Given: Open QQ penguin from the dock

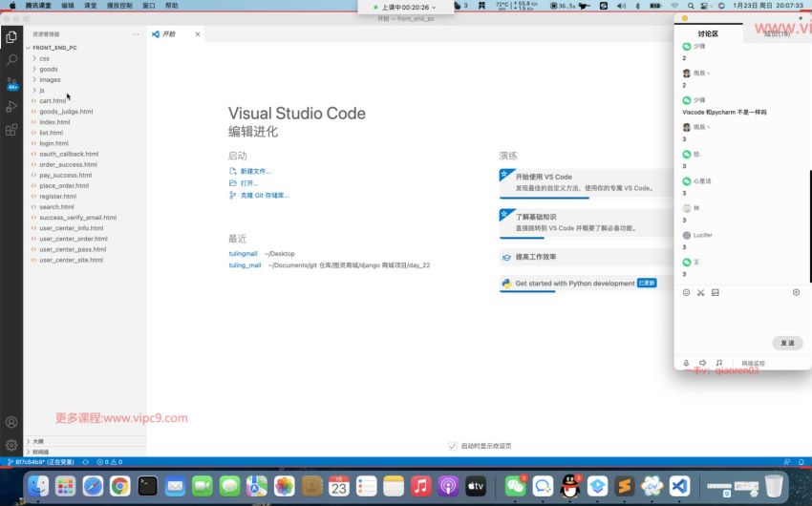Looking at the screenshot, I should [x=570, y=486].
